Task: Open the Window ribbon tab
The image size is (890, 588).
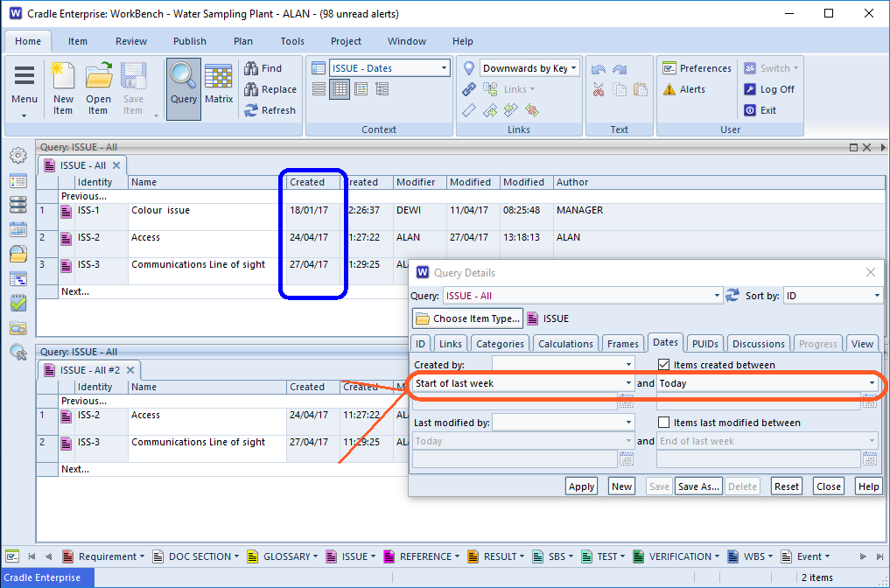Action: [406, 41]
